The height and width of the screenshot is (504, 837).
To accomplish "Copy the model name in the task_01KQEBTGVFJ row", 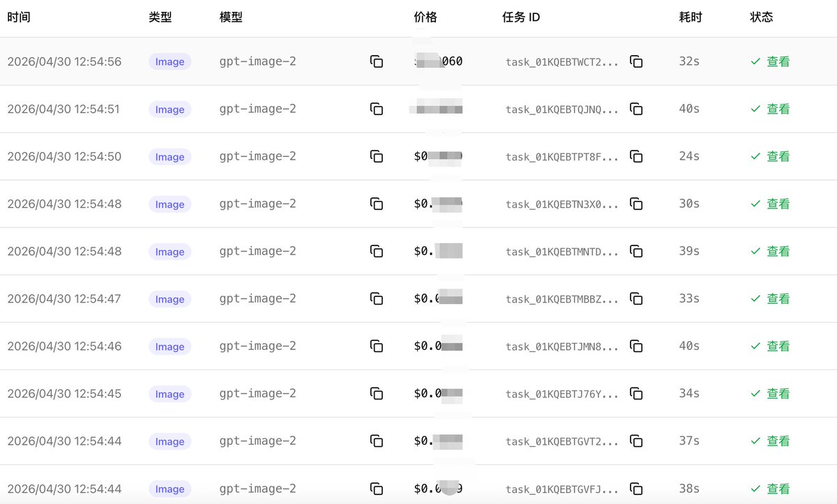I will (377, 488).
